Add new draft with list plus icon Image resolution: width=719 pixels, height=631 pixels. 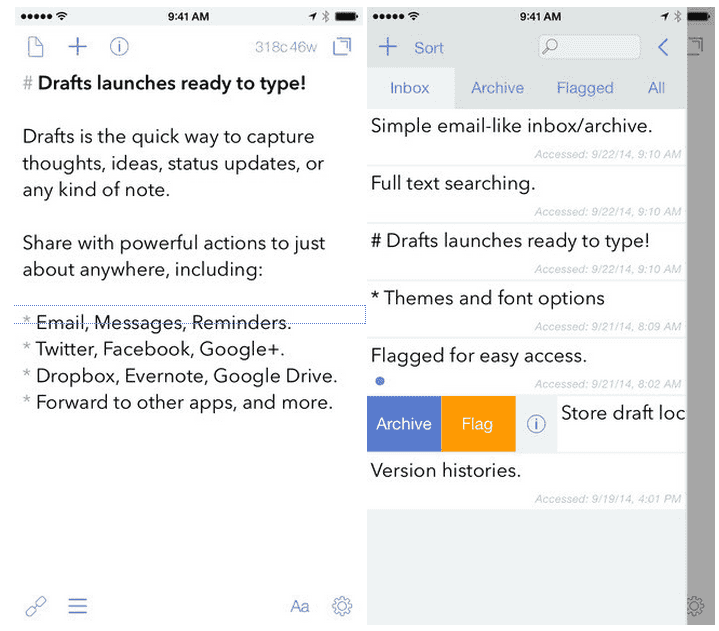388,47
